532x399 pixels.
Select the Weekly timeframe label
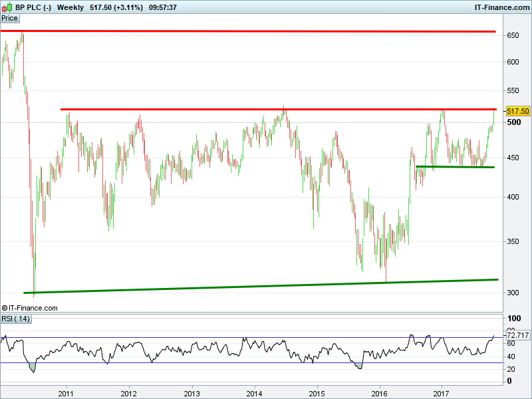[x=70, y=7]
